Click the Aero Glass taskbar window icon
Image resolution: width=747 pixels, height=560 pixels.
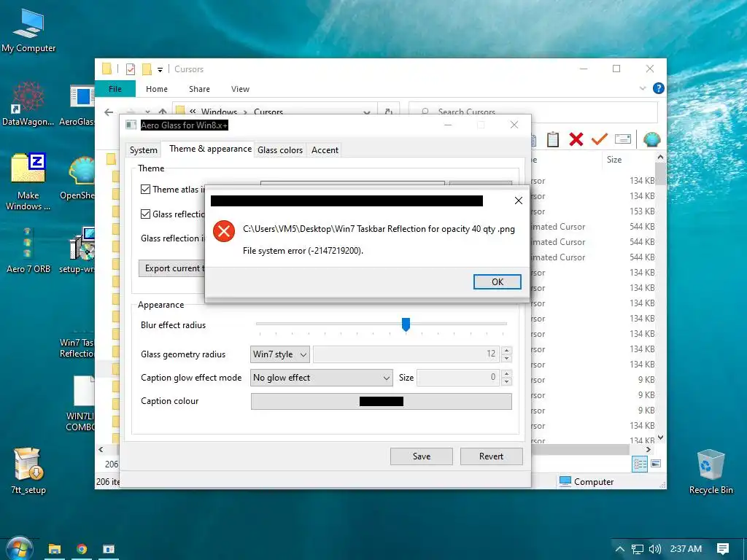click(109, 549)
